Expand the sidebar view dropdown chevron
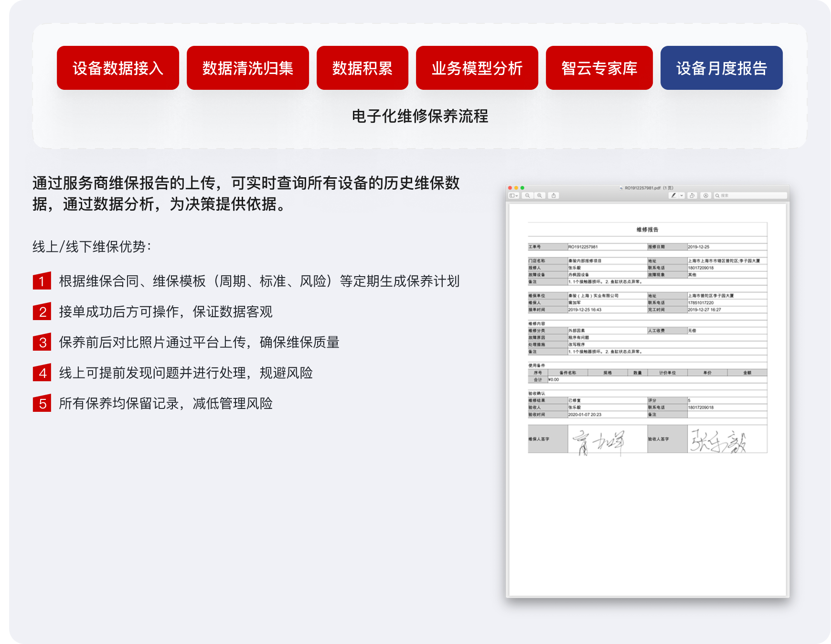The width and height of the screenshot is (831, 644). 517,195
